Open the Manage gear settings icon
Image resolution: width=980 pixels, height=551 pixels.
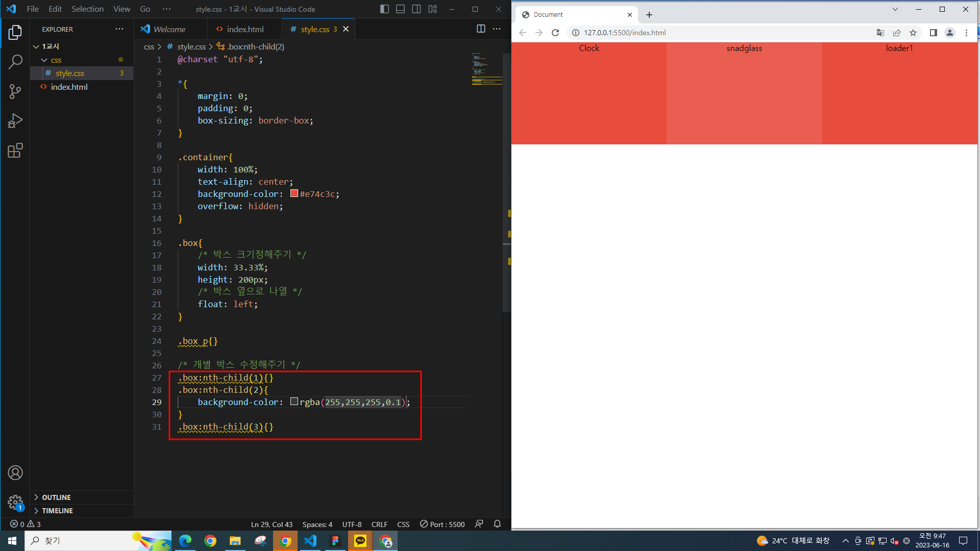tap(15, 502)
